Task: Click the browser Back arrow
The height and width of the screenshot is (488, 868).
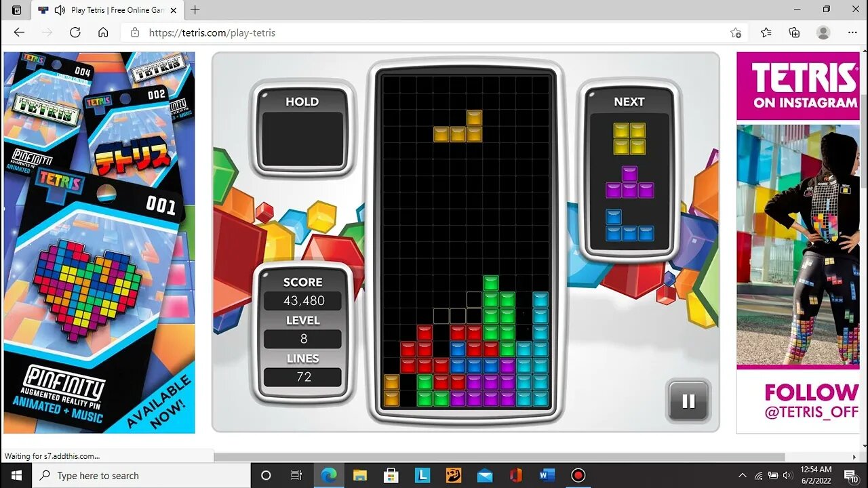Action: pos(19,33)
